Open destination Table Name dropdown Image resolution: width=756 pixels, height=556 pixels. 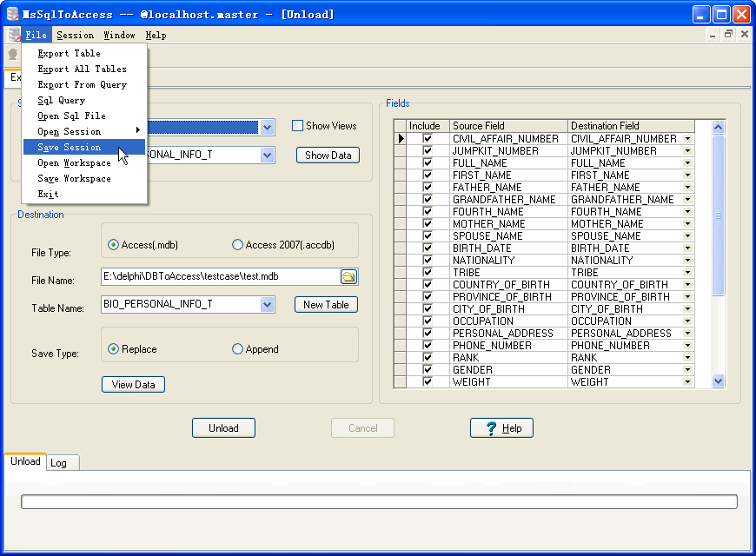click(267, 305)
